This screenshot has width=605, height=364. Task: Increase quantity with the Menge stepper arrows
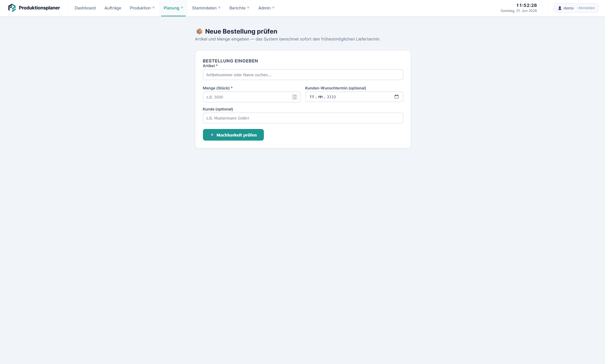tap(295, 96)
